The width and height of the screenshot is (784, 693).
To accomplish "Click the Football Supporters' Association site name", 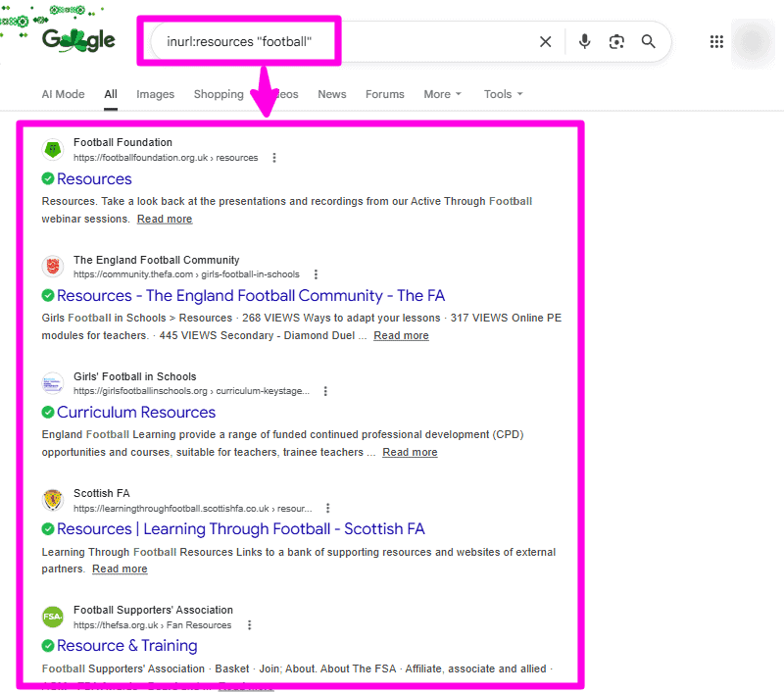I will pos(153,610).
